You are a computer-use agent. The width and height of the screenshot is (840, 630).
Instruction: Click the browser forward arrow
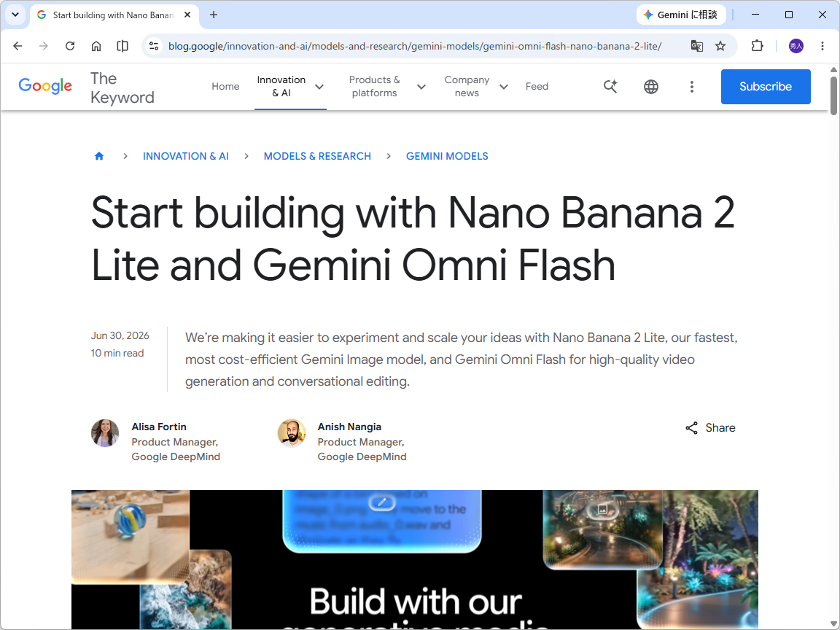[x=44, y=46]
